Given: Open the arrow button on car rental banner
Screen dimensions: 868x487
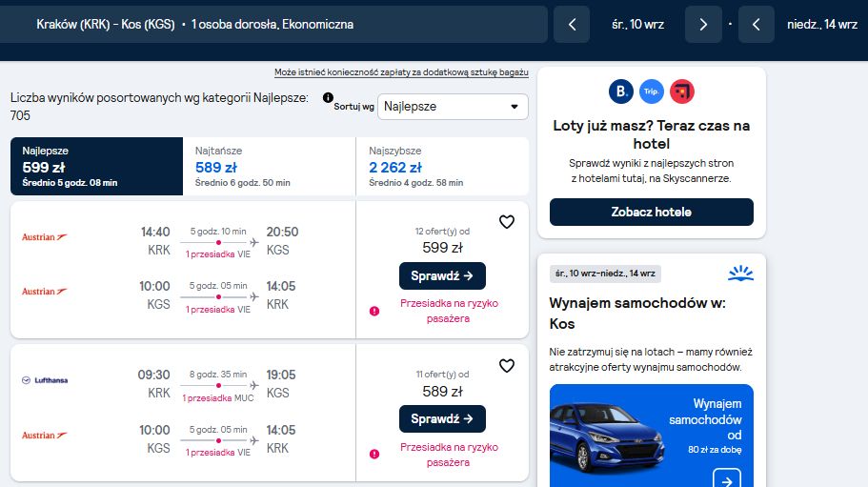Looking at the screenshot, I should pos(727,479).
